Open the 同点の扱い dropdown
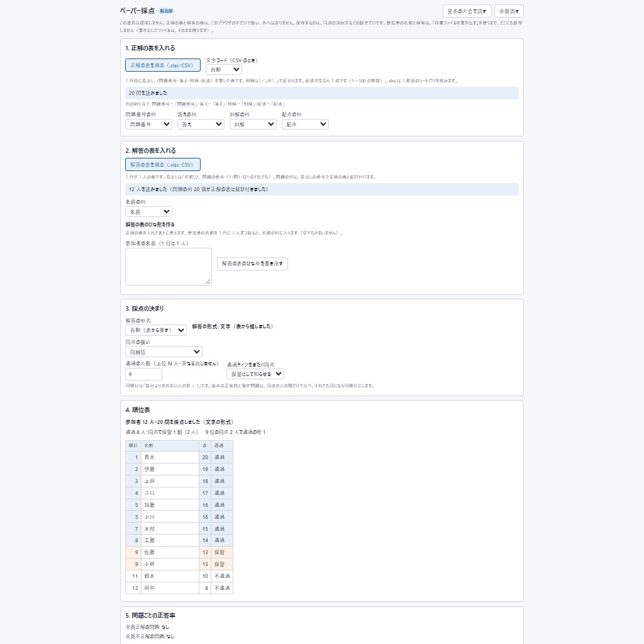This screenshot has width=644, height=644. pyautogui.click(x=164, y=352)
